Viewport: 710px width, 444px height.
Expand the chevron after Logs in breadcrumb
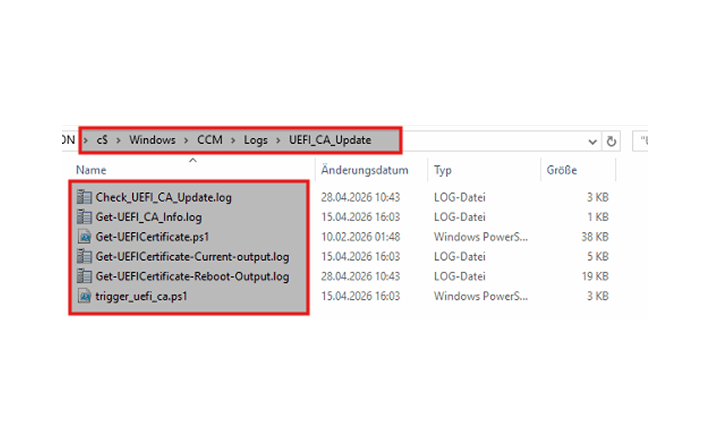coord(278,140)
